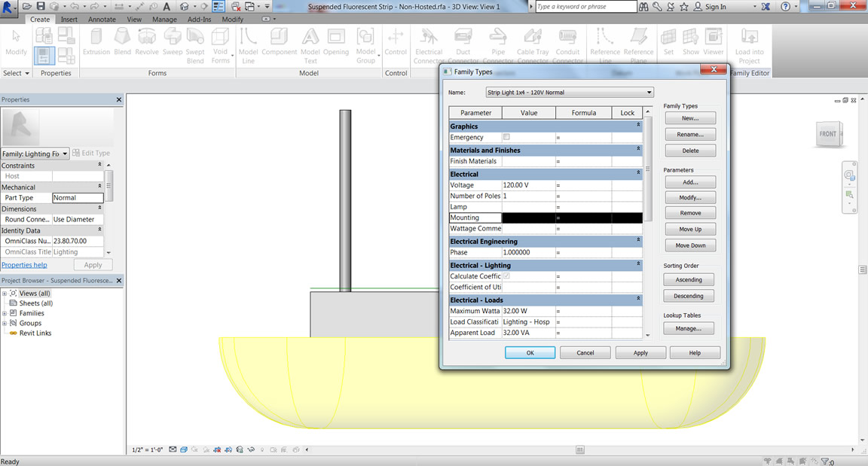Click the Reference Plane tool
Viewport: 868px width, 466px height.
click(638, 46)
